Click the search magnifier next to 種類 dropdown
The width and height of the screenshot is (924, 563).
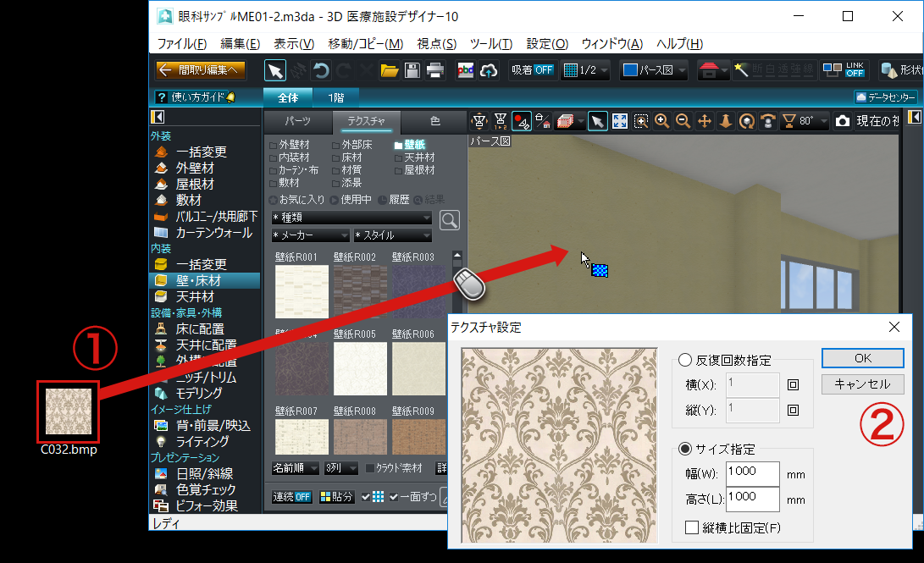coord(449,220)
